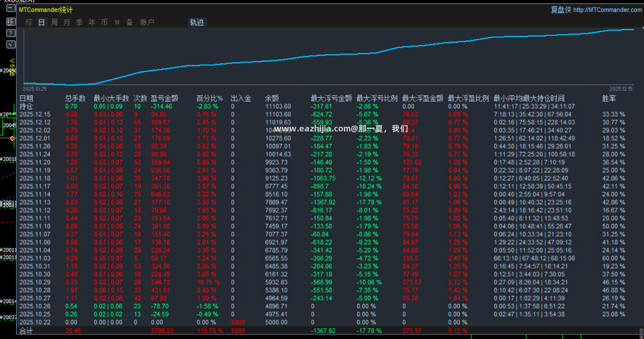
Task: Open help with the question mark icon
Action: 11,33
